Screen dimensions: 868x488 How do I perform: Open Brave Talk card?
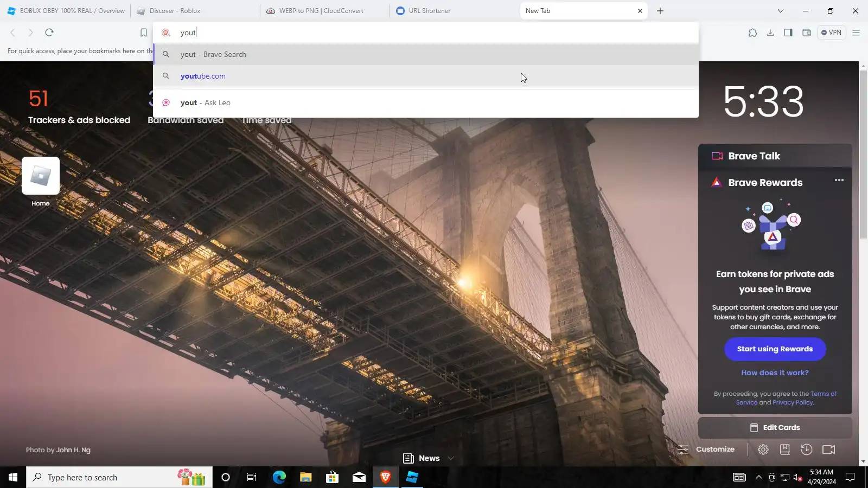775,156
